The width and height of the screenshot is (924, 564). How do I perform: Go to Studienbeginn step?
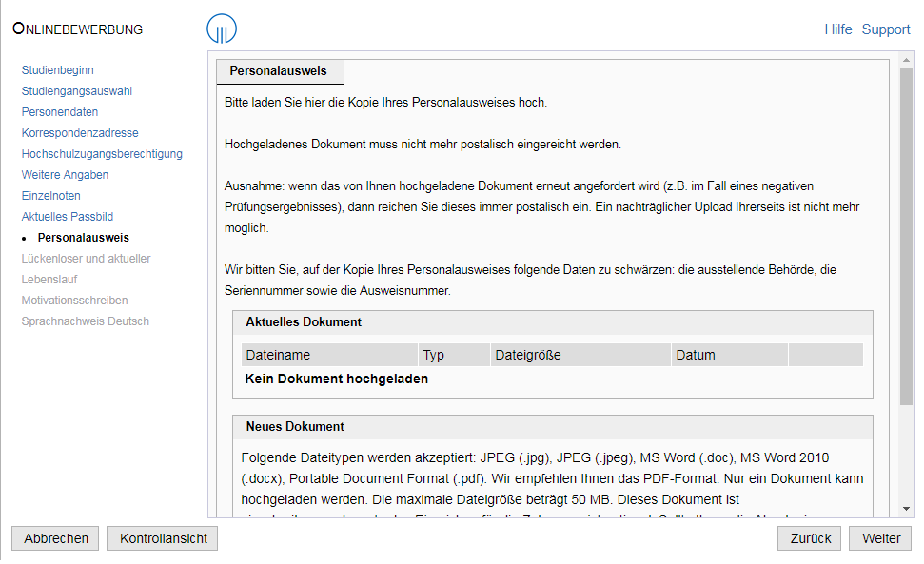(58, 70)
